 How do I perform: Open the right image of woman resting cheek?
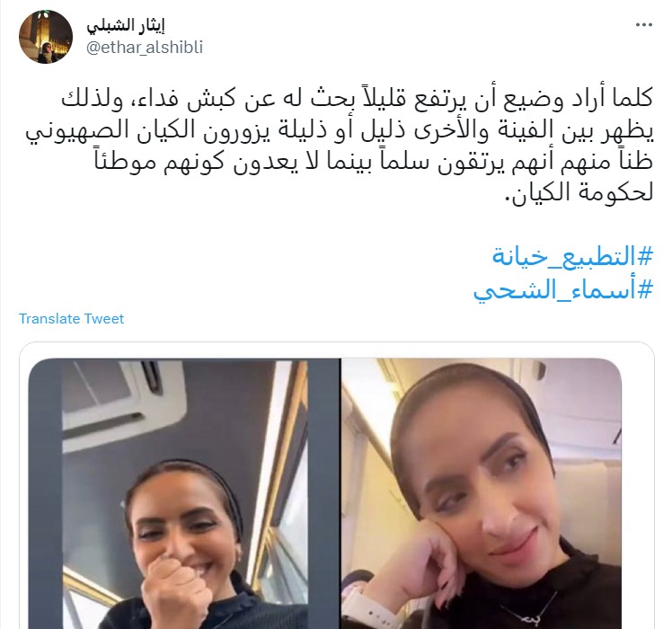[x=482, y=493]
